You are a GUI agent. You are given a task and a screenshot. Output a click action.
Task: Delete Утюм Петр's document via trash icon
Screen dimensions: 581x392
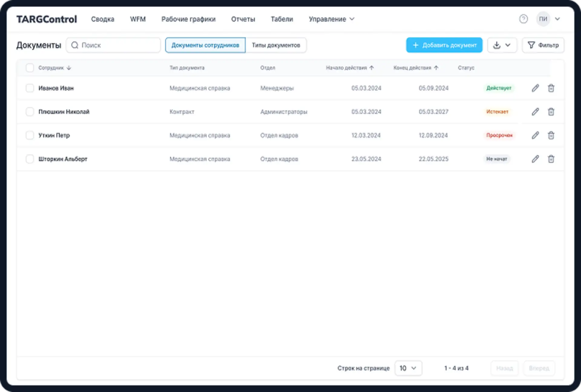551,135
